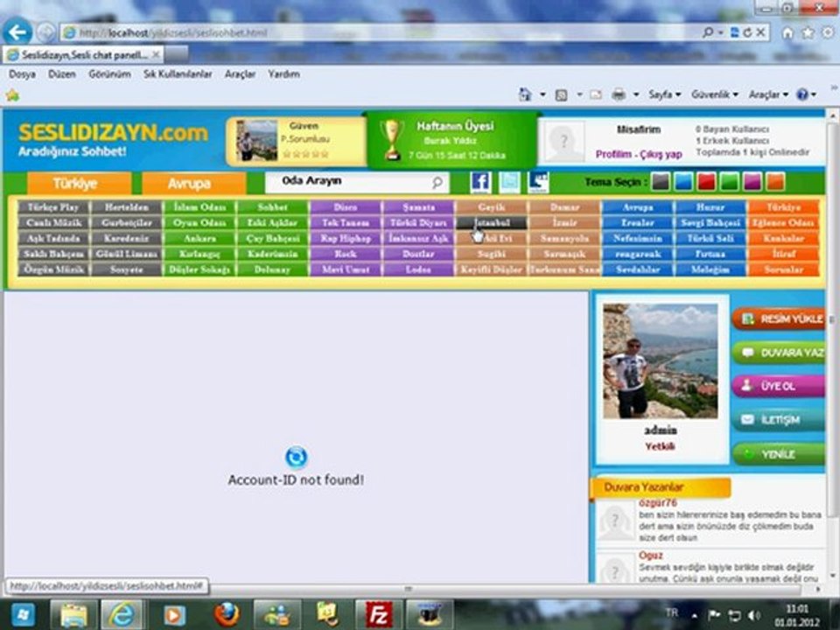The height and width of the screenshot is (630, 840).
Task: Open the Sayfa dropdown menu
Action: pyautogui.click(x=664, y=94)
